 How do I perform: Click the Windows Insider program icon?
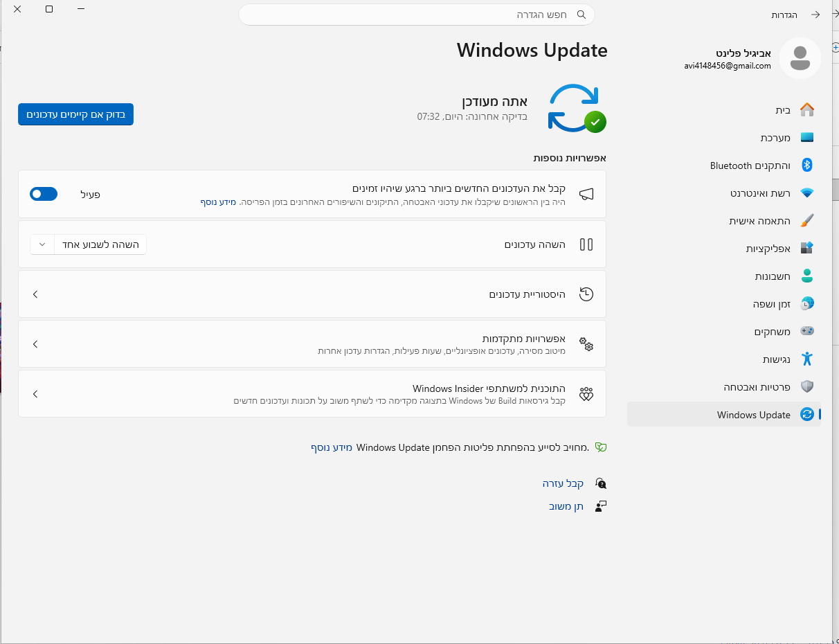586,394
